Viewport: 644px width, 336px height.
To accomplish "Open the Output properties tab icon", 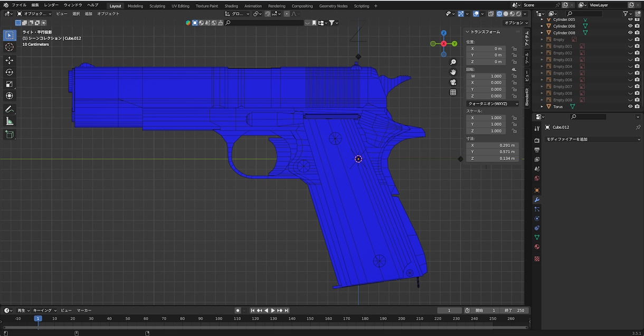I will click(x=537, y=150).
